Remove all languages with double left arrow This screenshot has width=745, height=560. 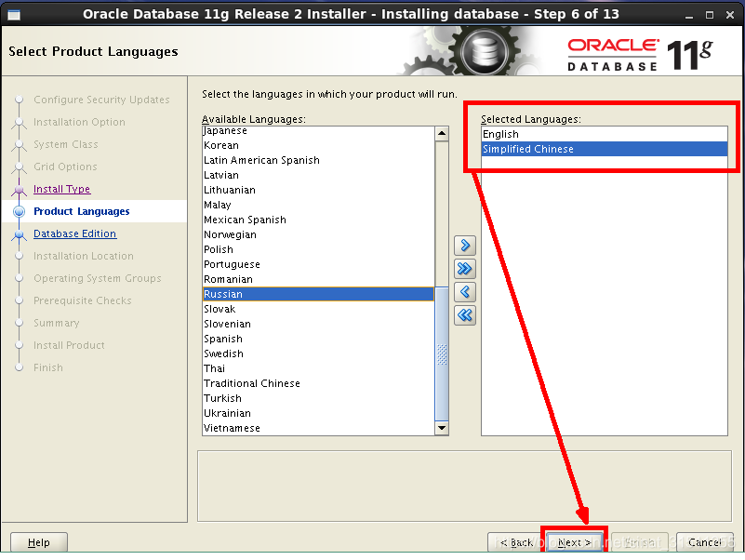click(465, 314)
